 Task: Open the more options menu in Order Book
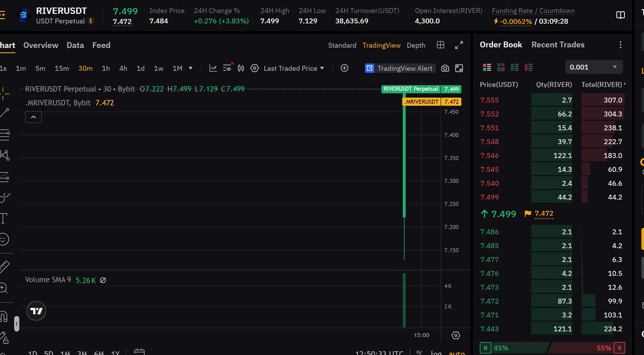[x=620, y=45]
